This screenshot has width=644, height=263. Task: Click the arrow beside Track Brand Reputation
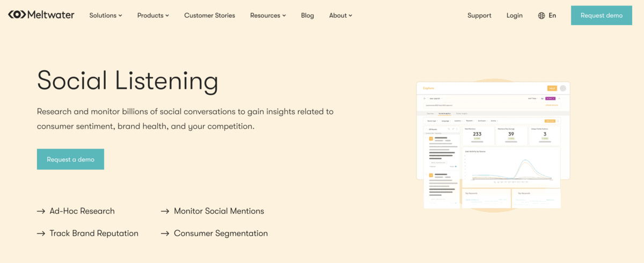[x=41, y=233]
